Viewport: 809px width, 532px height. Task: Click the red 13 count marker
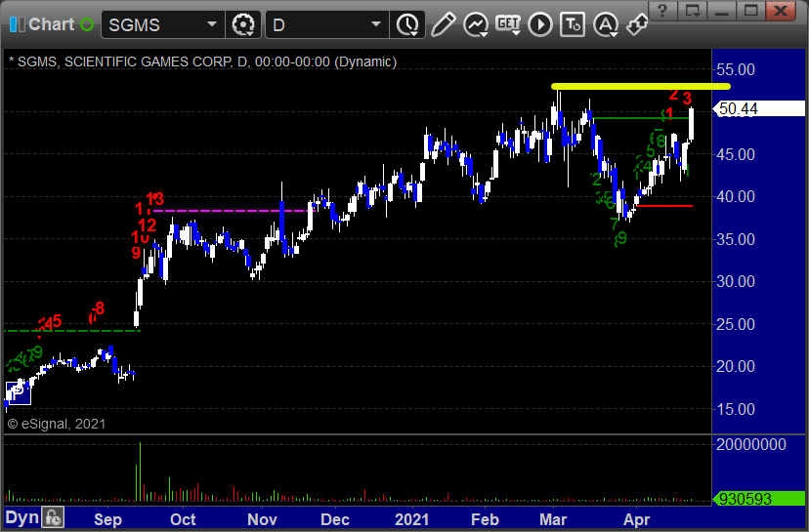point(154,198)
